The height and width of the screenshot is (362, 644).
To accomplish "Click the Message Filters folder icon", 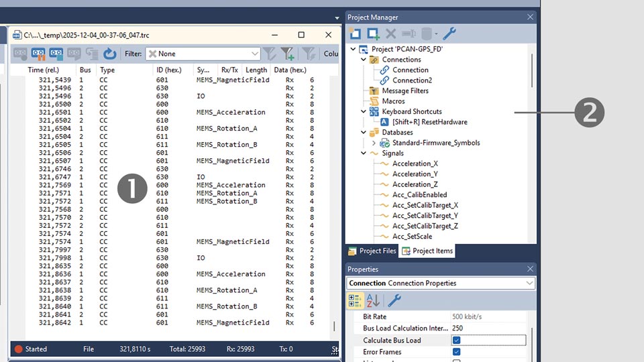I will coord(374,90).
